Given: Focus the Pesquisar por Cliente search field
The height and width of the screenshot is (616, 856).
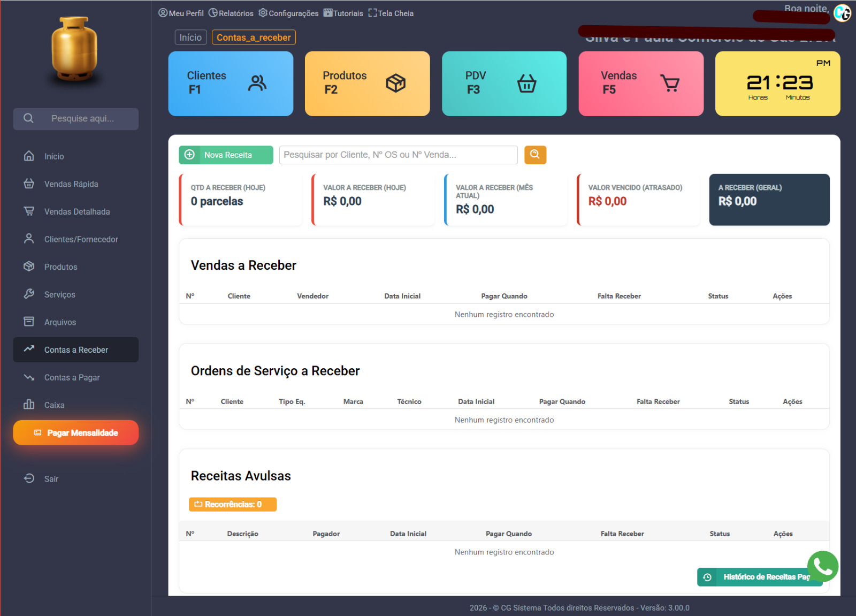Looking at the screenshot, I should click(x=398, y=155).
